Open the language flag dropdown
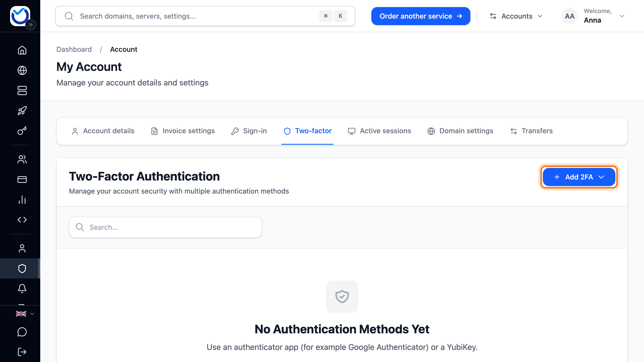Image resolution: width=644 pixels, height=362 pixels. point(25,314)
